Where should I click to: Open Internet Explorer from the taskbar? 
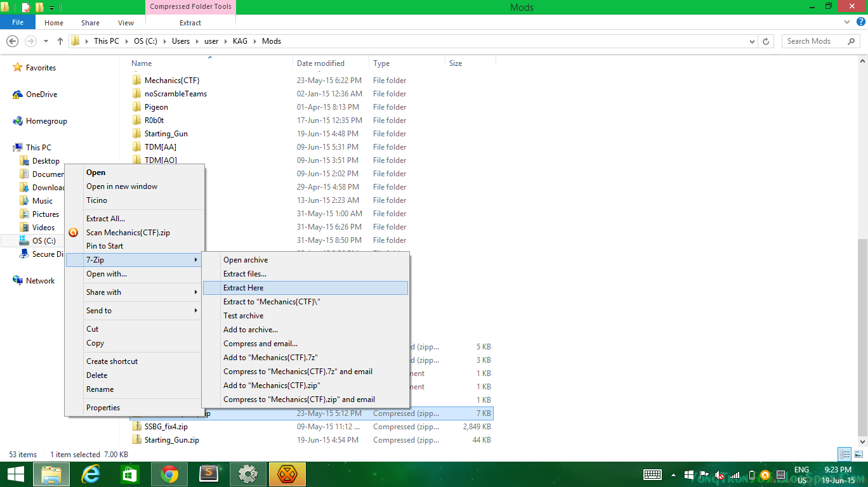tap(91, 474)
